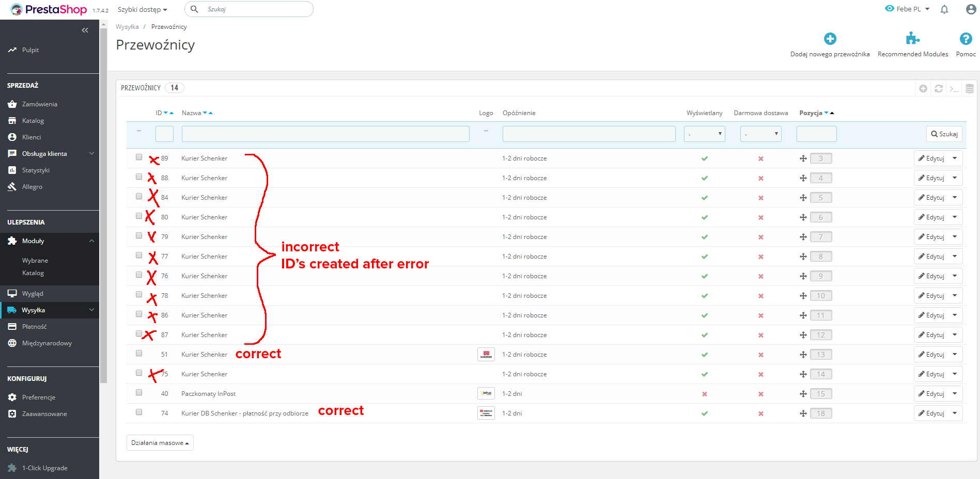This screenshot has height=479, width=980.
Task: Open Międzynarodowy menu item
Action: click(46, 343)
